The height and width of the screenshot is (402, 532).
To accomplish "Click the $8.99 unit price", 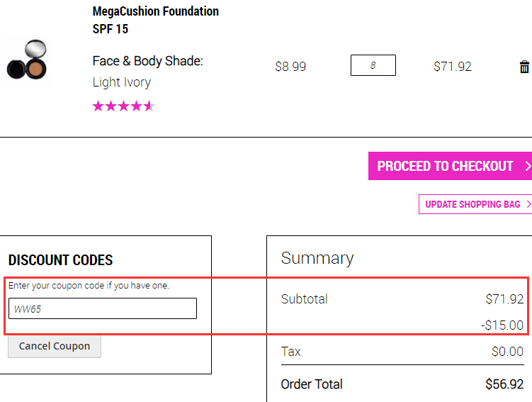I will [x=290, y=67].
